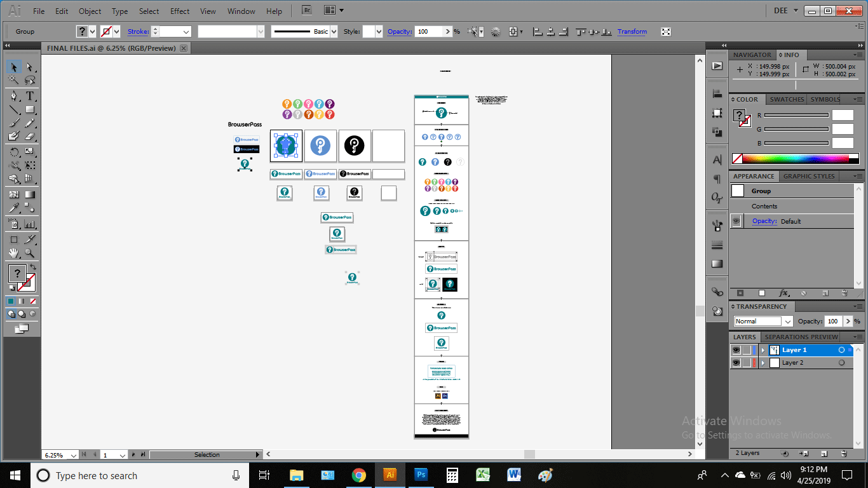Open the Paragraph panel icon in the dock
The image size is (868, 488).
click(x=717, y=179)
